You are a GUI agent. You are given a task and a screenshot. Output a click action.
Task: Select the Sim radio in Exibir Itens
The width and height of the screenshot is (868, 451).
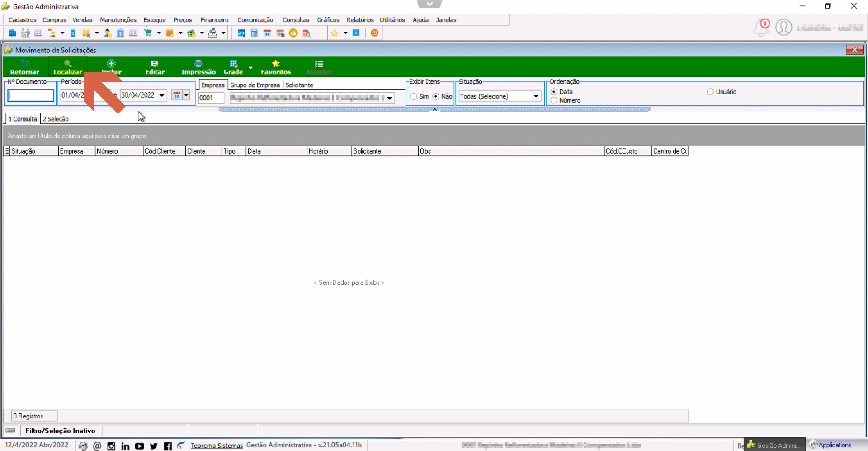point(414,96)
